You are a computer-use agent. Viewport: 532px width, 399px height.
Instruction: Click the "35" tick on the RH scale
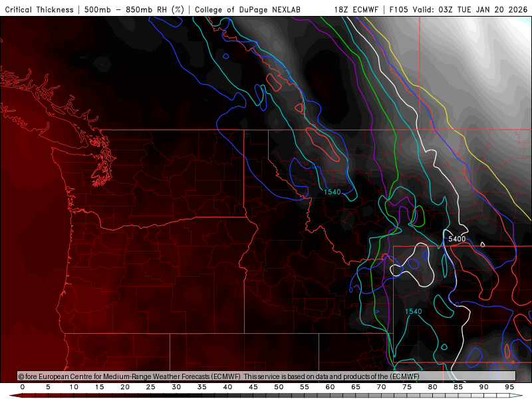click(x=202, y=387)
